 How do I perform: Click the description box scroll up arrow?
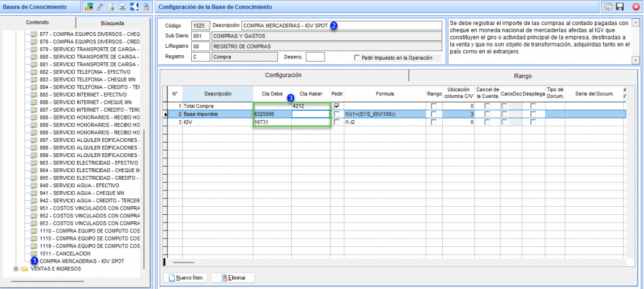point(636,21)
